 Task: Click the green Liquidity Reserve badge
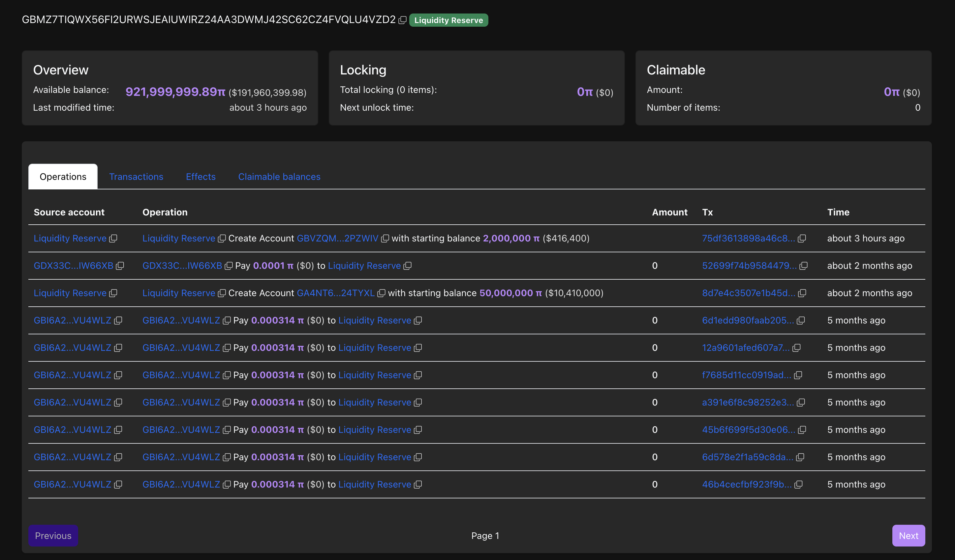tap(448, 20)
